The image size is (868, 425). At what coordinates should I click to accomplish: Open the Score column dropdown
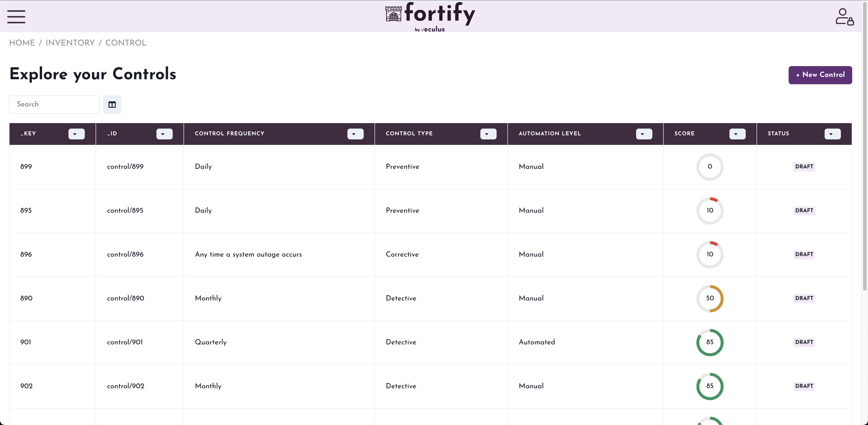pyautogui.click(x=737, y=134)
